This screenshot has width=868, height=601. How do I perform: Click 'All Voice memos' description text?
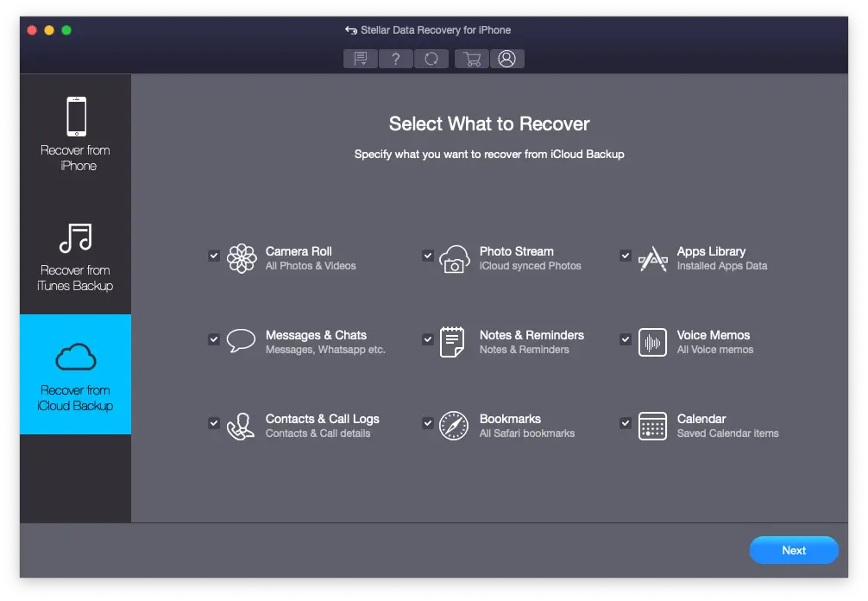[715, 350]
